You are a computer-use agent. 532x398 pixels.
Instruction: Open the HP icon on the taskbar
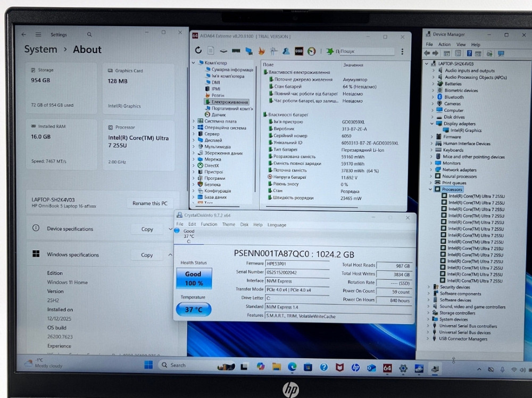click(x=356, y=367)
